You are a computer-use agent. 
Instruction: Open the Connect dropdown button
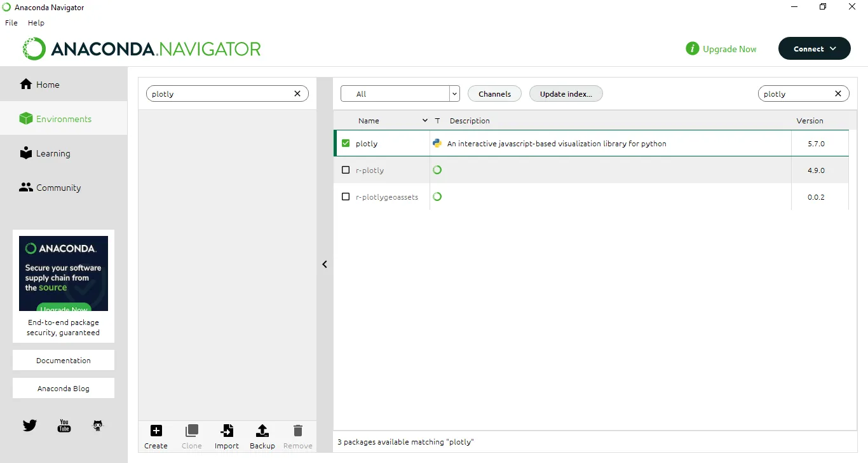(x=814, y=49)
